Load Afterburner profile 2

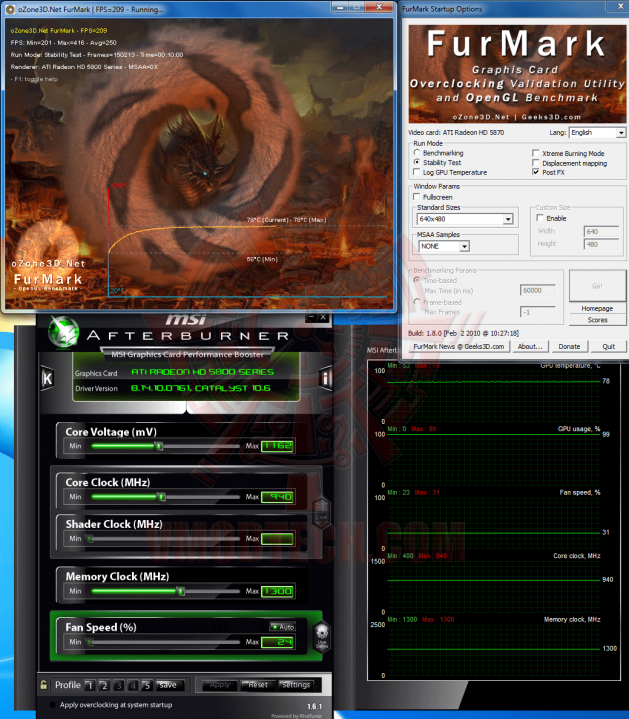(105, 685)
